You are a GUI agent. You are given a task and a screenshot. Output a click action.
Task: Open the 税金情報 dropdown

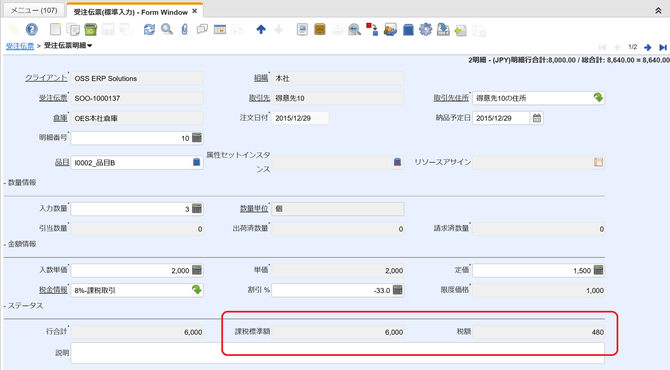[197, 290]
